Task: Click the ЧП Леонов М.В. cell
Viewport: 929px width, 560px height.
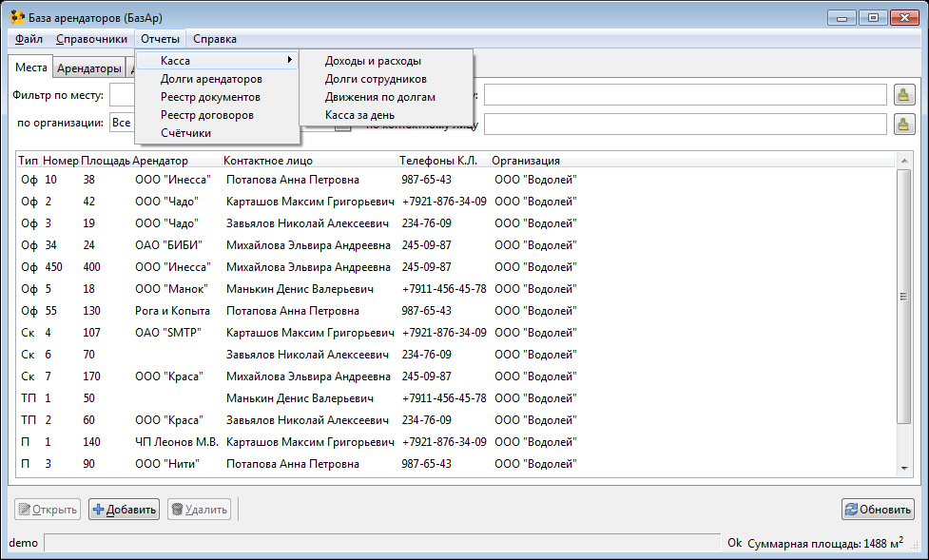Action: pos(177,442)
